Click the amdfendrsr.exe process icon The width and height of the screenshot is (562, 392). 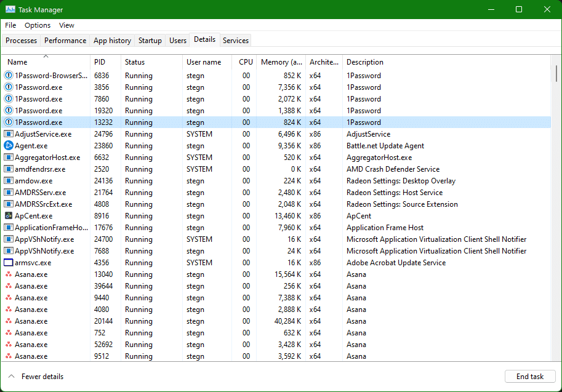(8, 169)
